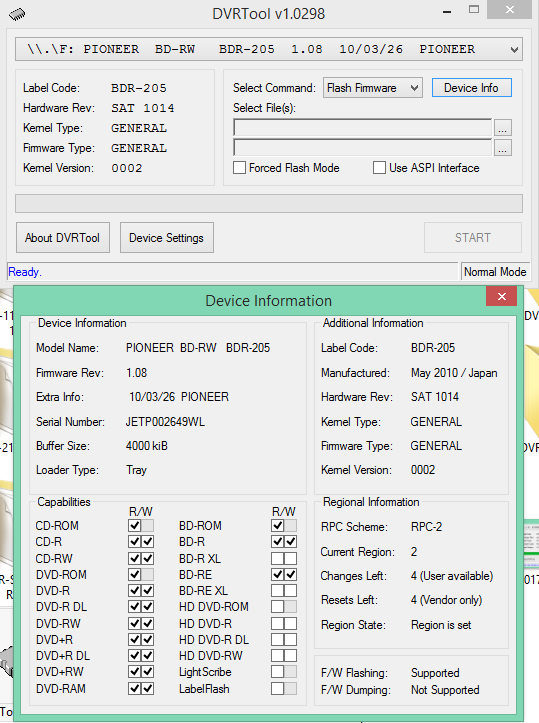Open About DVRTool dialog

point(63,238)
